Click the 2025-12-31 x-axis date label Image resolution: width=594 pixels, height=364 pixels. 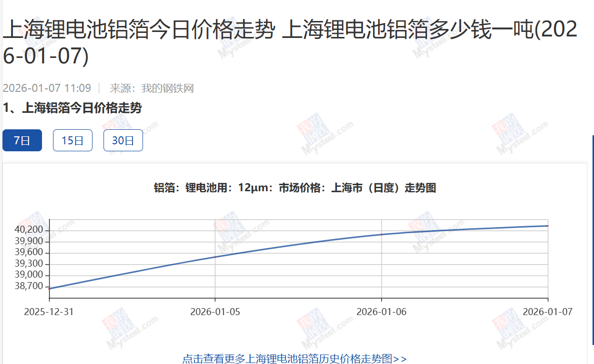point(49,312)
